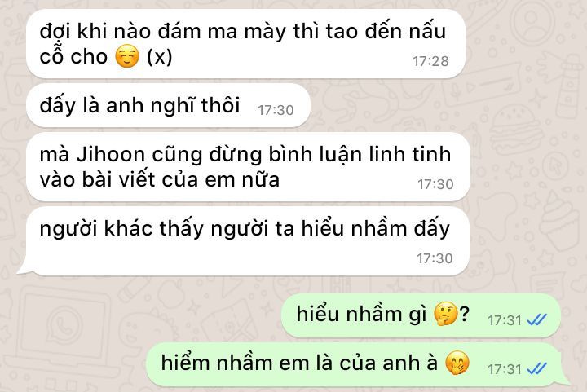This screenshot has width=587, height=392.
Task: Click the hand-over-mouth emoji
Action: (x=457, y=363)
